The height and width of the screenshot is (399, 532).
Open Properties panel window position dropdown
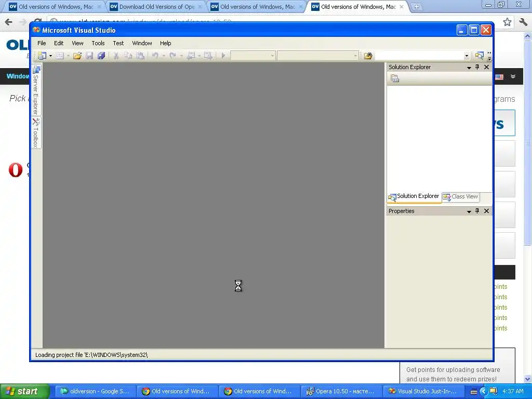[x=469, y=211]
